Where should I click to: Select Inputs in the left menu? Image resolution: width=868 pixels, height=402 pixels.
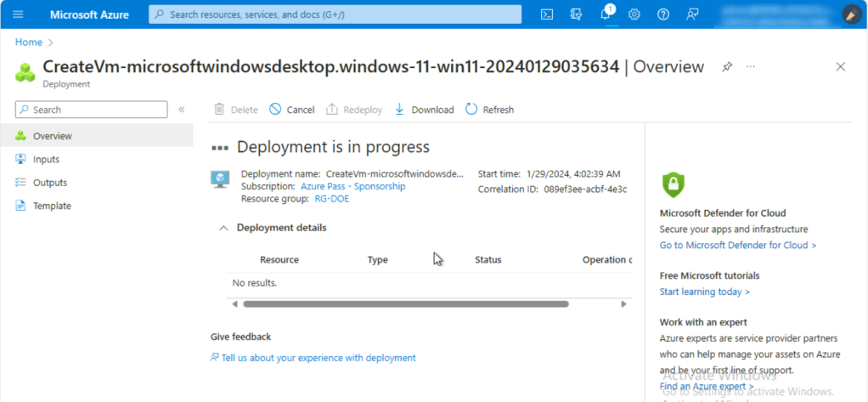(x=46, y=159)
